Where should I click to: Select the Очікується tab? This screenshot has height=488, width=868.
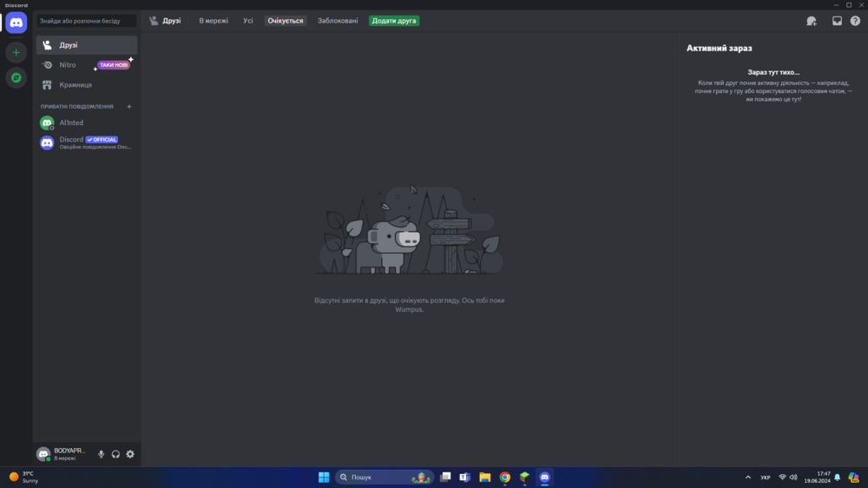[285, 21]
